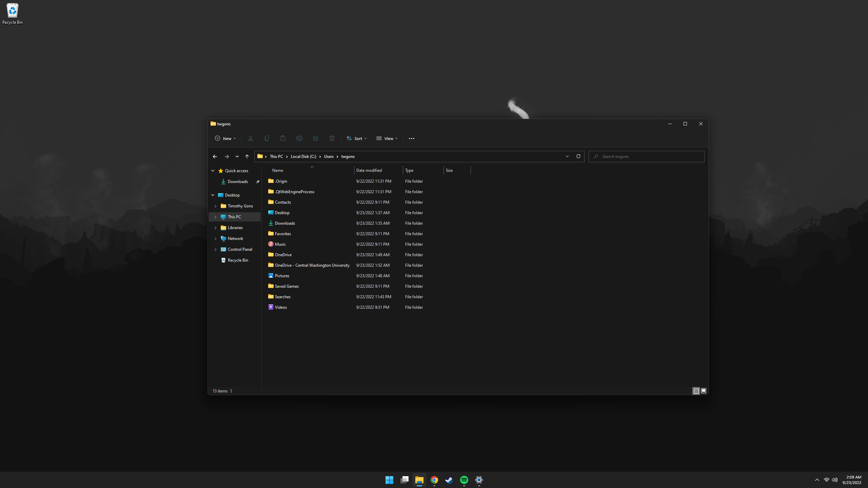
Task: Collapse the Desktop tree node
Action: coord(213,195)
